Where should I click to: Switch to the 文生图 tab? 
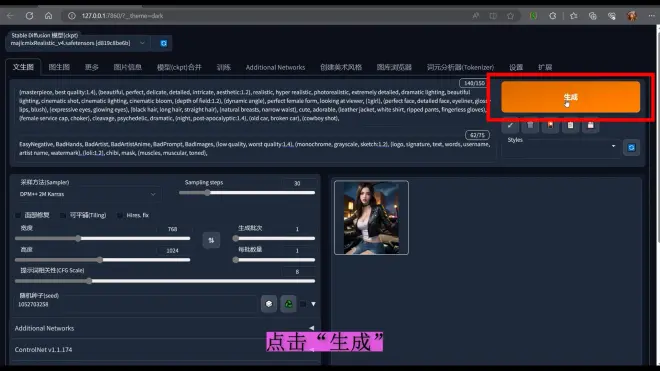23,67
